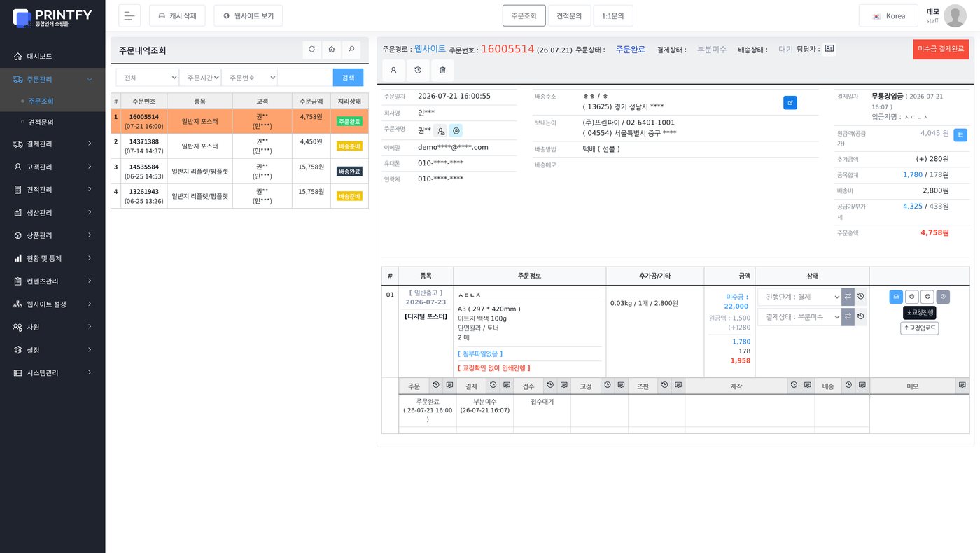Expand the 결제관리 sidebar section

(x=52, y=143)
